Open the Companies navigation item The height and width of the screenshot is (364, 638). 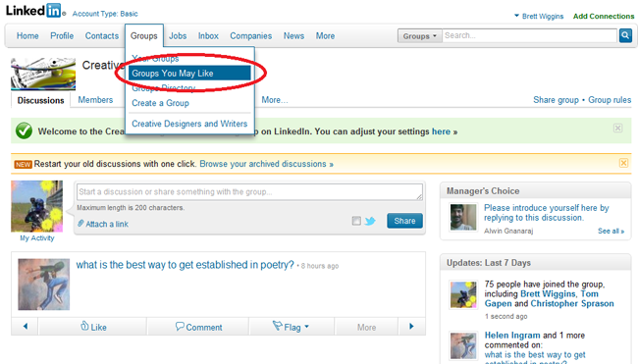pos(250,35)
